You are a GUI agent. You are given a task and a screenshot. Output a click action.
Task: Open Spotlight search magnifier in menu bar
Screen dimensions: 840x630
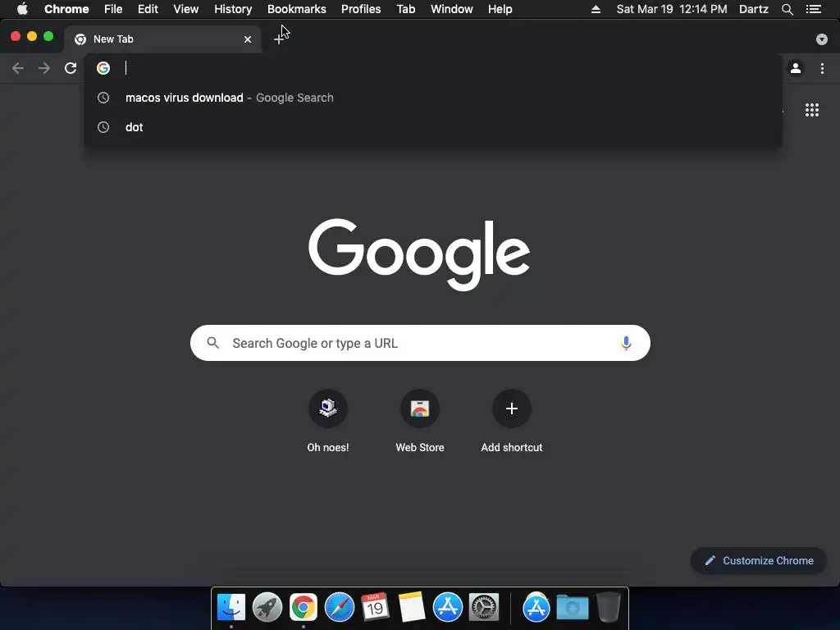point(787,9)
